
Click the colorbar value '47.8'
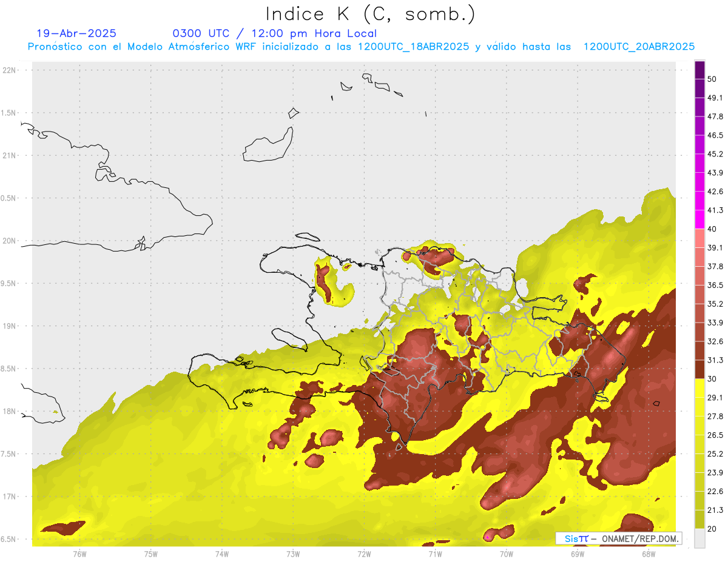[x=715, y=116]
